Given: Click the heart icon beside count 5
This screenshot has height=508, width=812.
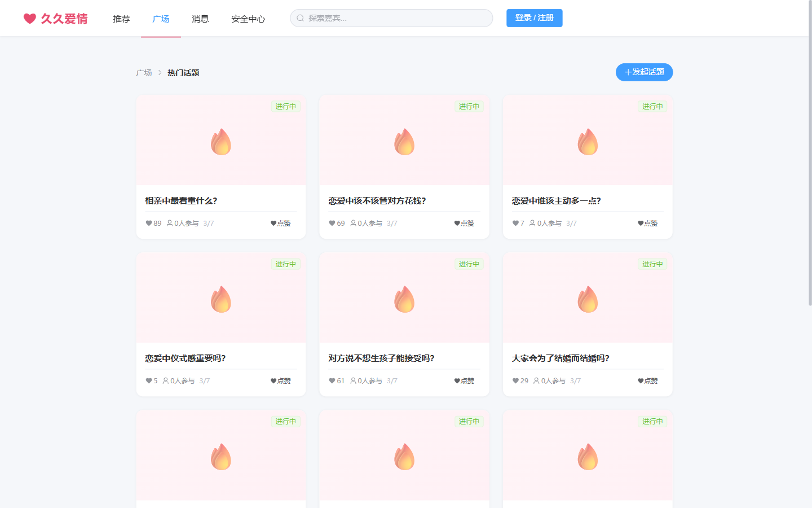Looking at the screenshot, I should click(149, 381).
